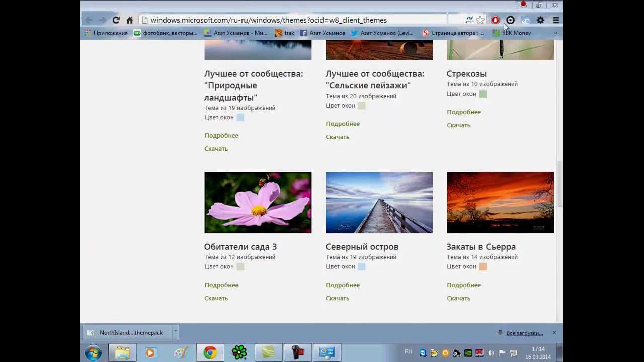
Task: Click the Сельские пейзажи window color swatch
Action: pyautogui.click(x=362, y=106)
